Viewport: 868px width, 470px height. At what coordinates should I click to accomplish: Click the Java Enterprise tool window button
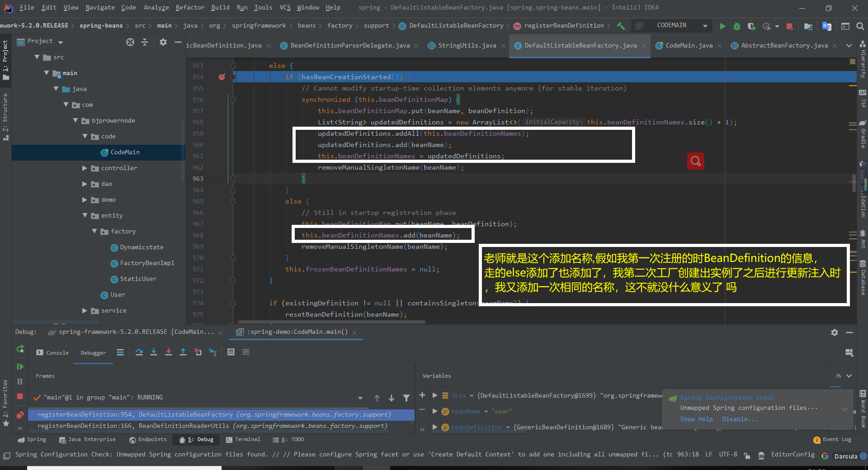coord(87,439)
